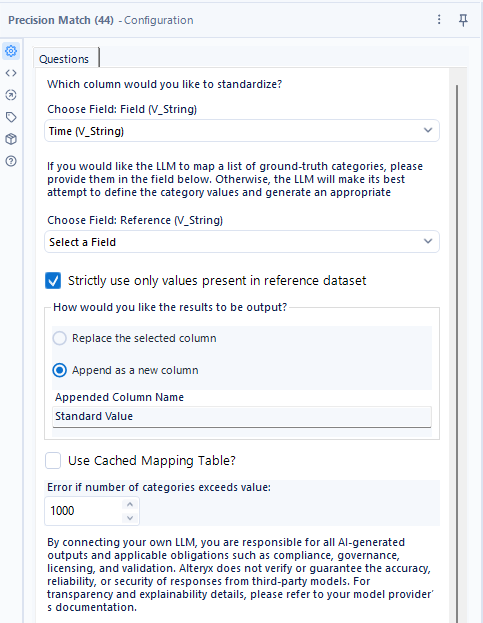Switch to the Questions tab
The height and width of the screenshot is (623, 483).
click(64, 59)
